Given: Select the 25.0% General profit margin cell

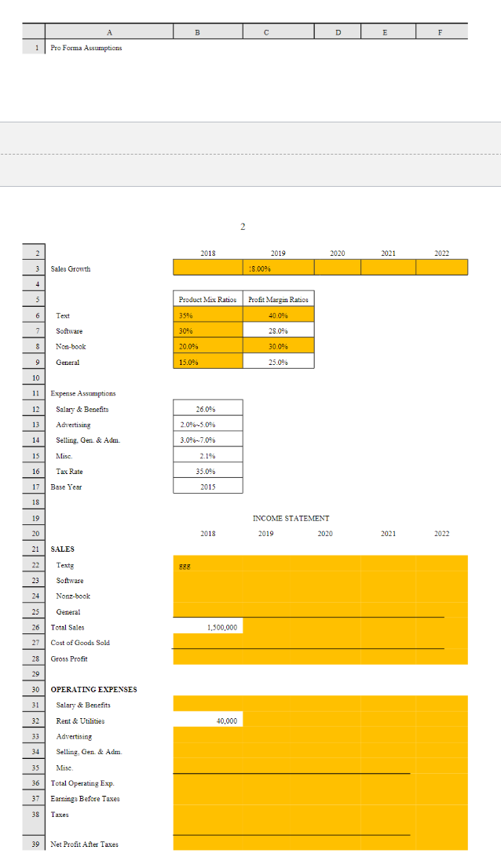Looking at the screenshot, I should (278, 362).
